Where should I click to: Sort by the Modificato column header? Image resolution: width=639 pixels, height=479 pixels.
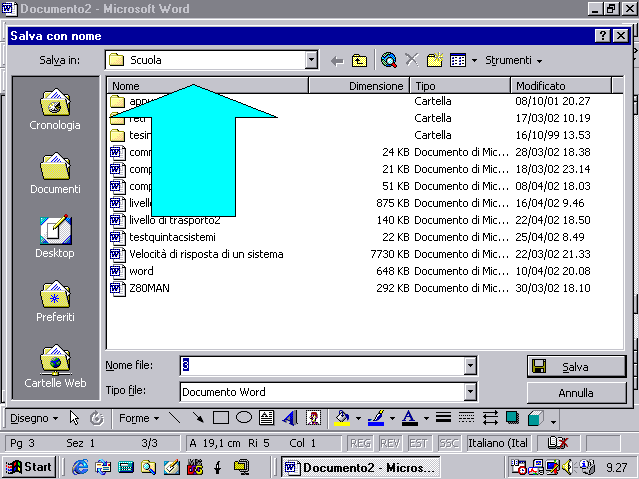point(561,86)
